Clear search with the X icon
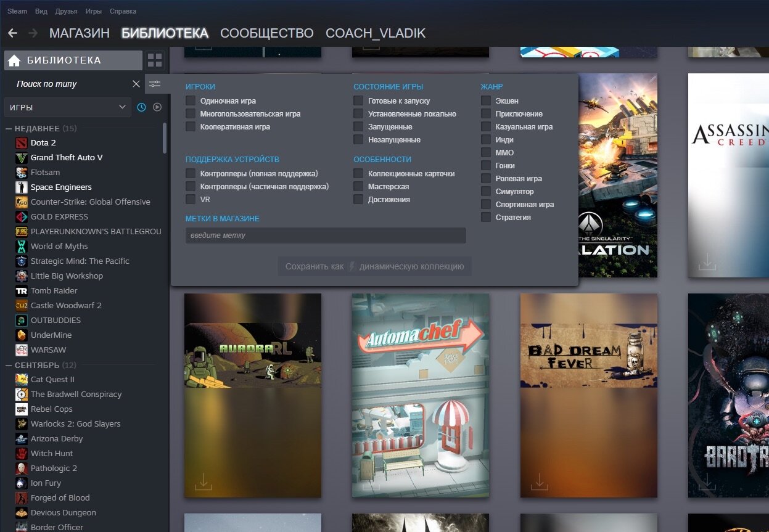The width and height of the screenshot is (769, 532). tap(136, 84)
